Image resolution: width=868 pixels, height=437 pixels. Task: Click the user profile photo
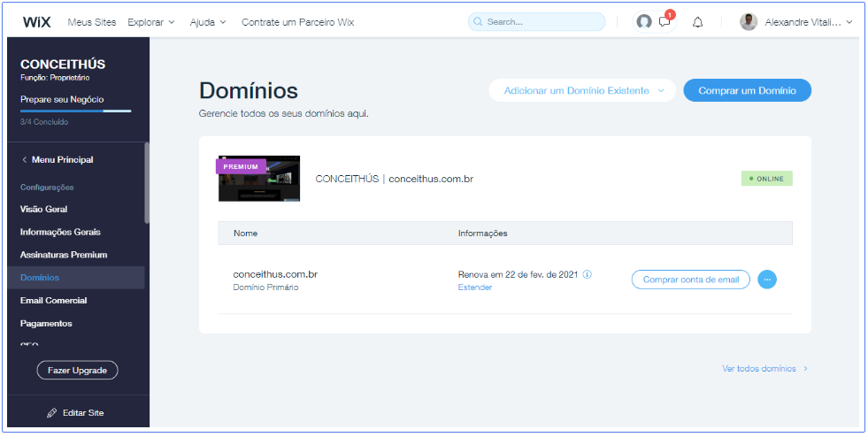click(x=749, y=22)
